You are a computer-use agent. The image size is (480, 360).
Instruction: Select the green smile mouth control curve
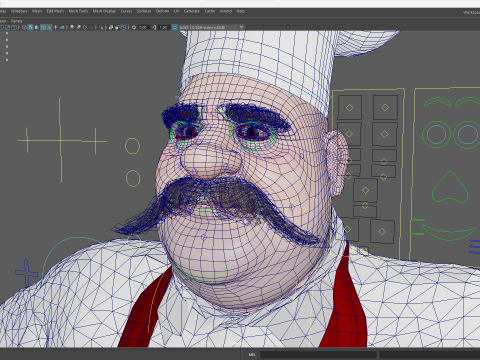click(x=449, y=232)
